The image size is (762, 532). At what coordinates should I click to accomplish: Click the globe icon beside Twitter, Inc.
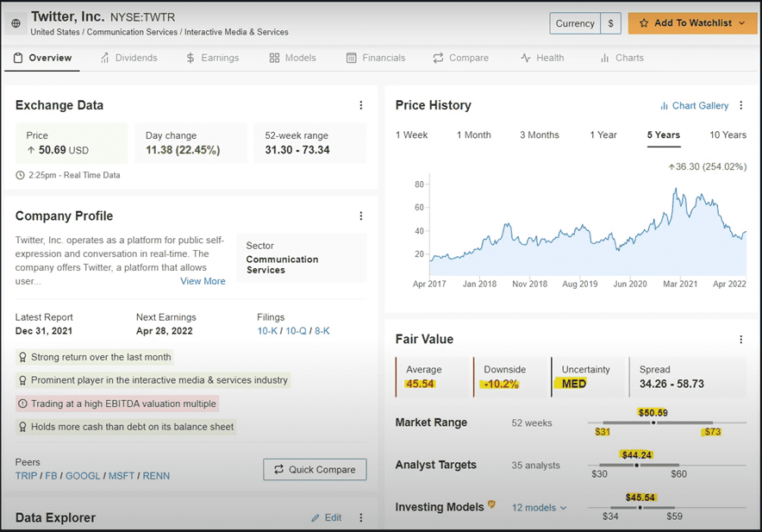click(16, 23)
